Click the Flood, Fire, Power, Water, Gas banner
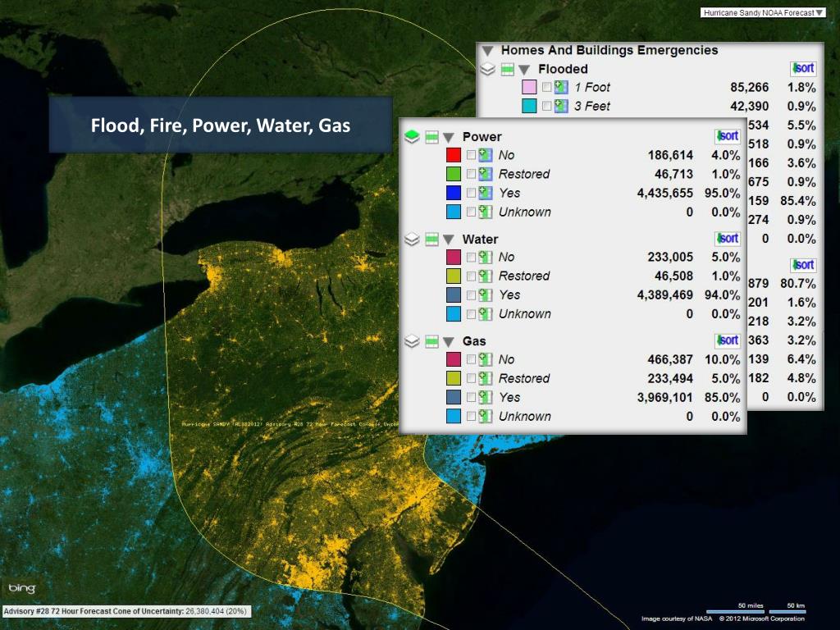Viewport: 840px width, 630px height. tap(220, 125)
